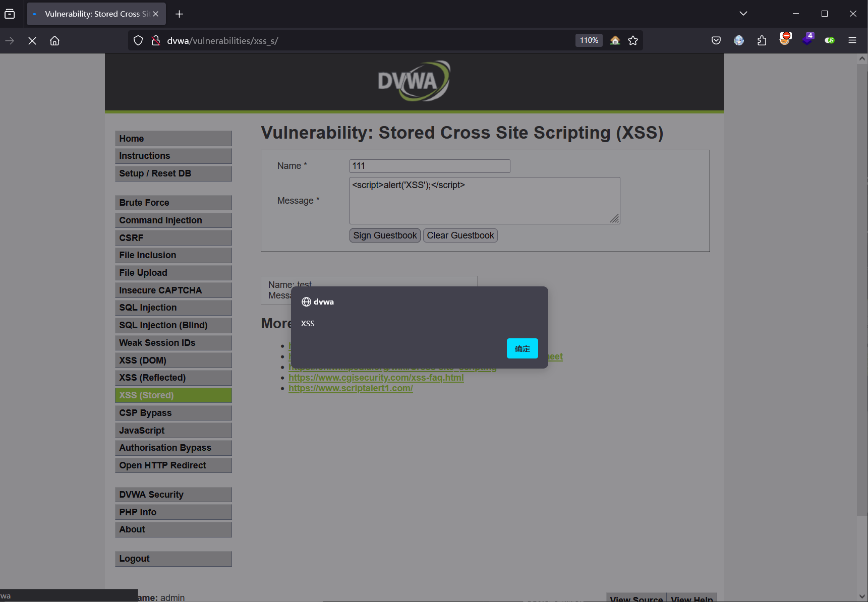Select Brute Force in sidebar
868x602 pixels.
173,203
